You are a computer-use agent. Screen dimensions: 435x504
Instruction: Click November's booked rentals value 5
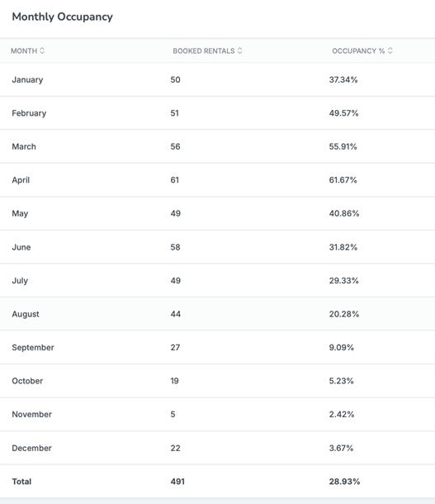pyautogui.click(x=173, y=414)
